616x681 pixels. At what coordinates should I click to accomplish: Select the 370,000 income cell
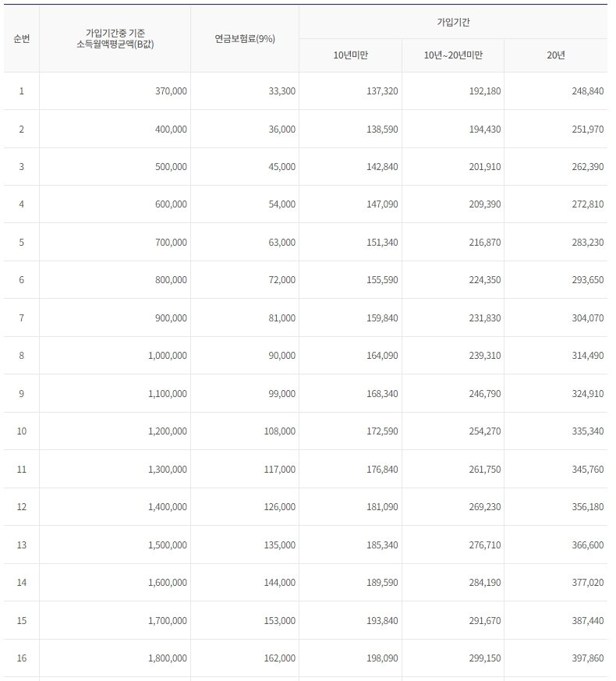click(171, 91)
